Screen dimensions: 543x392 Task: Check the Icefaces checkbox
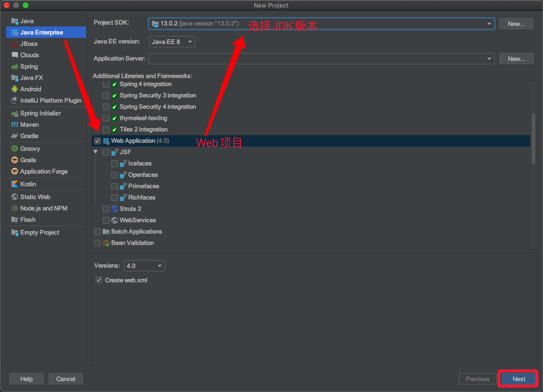115,164
